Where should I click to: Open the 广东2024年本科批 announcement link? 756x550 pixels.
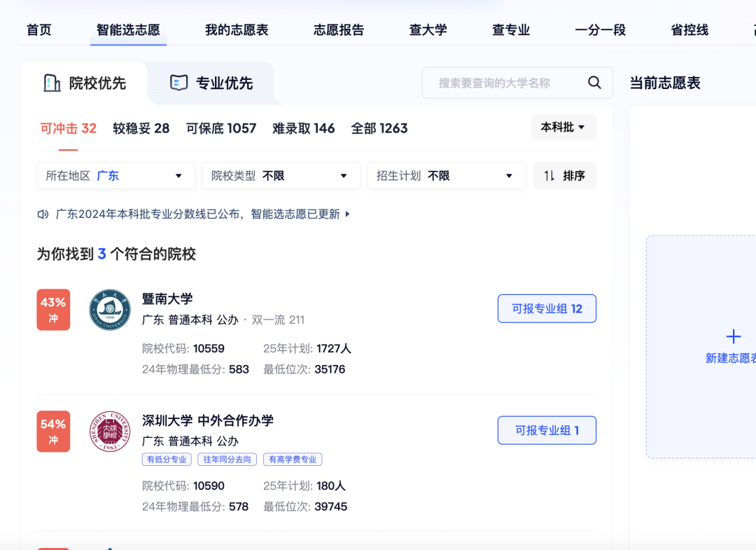(198, 214)
